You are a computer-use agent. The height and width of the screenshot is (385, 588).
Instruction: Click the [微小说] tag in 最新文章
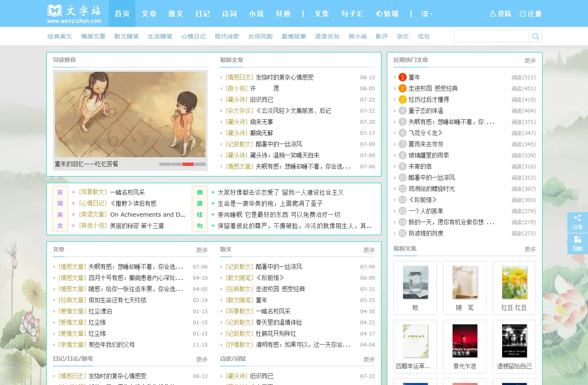click(x=237, y=88)
